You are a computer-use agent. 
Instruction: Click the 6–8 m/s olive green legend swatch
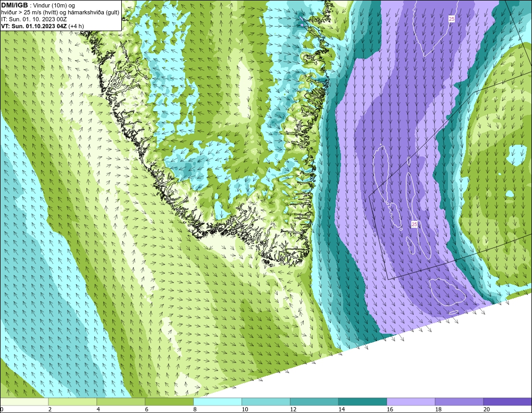169,402
